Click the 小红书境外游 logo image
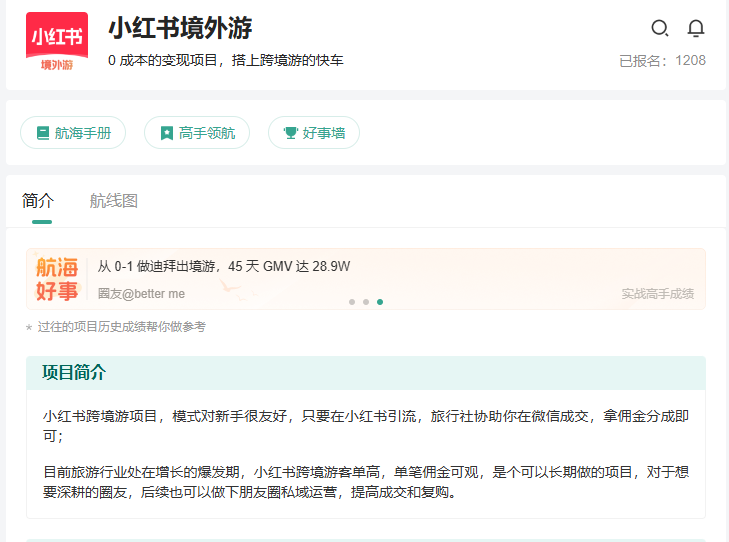 [57, 42]
